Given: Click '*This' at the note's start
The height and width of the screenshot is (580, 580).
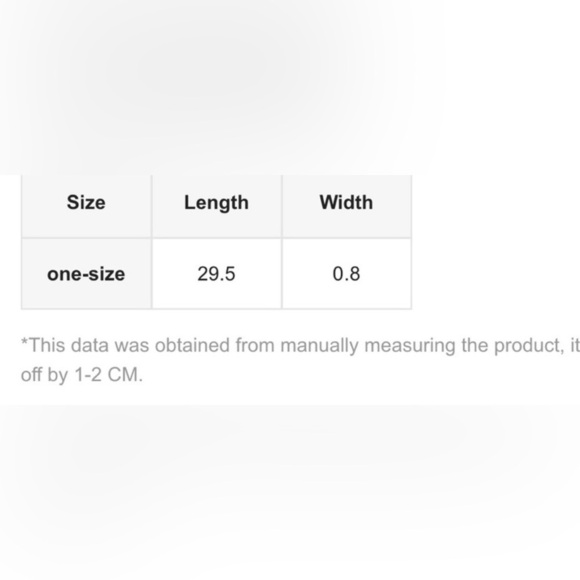Looking at the screenshot, I should 43,345.
